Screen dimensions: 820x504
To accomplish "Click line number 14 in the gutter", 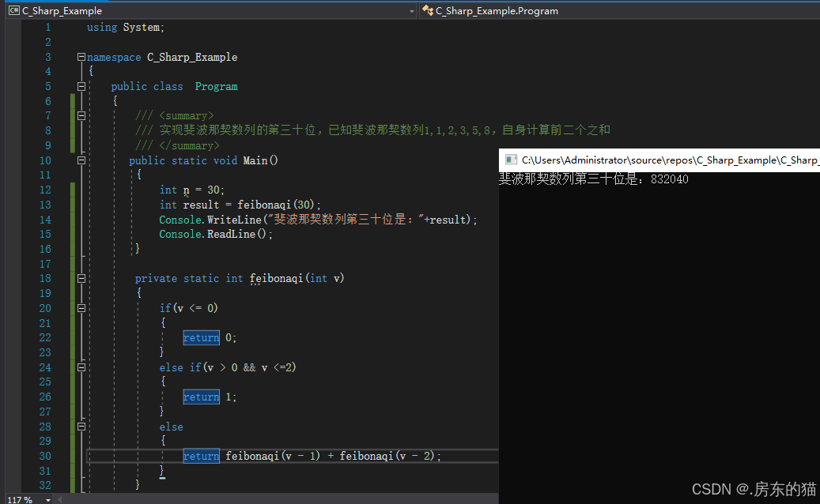I will pyautogui.click(x=46, y=220).
